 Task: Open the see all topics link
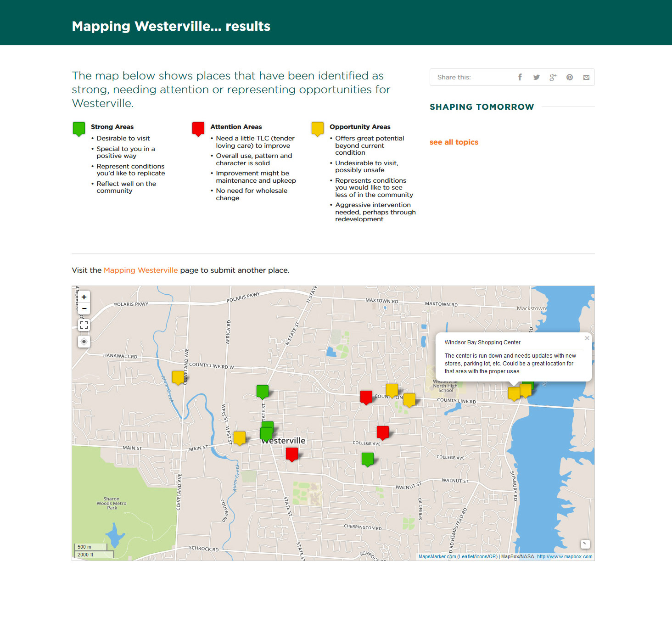coord(454,142)
